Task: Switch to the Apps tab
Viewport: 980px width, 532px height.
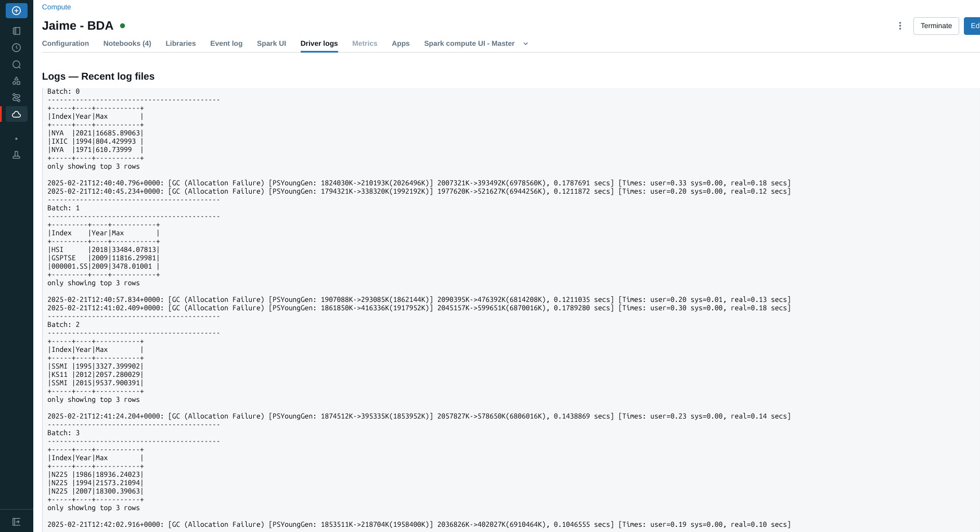Action: pyautogui.click(x=401, y=43)
